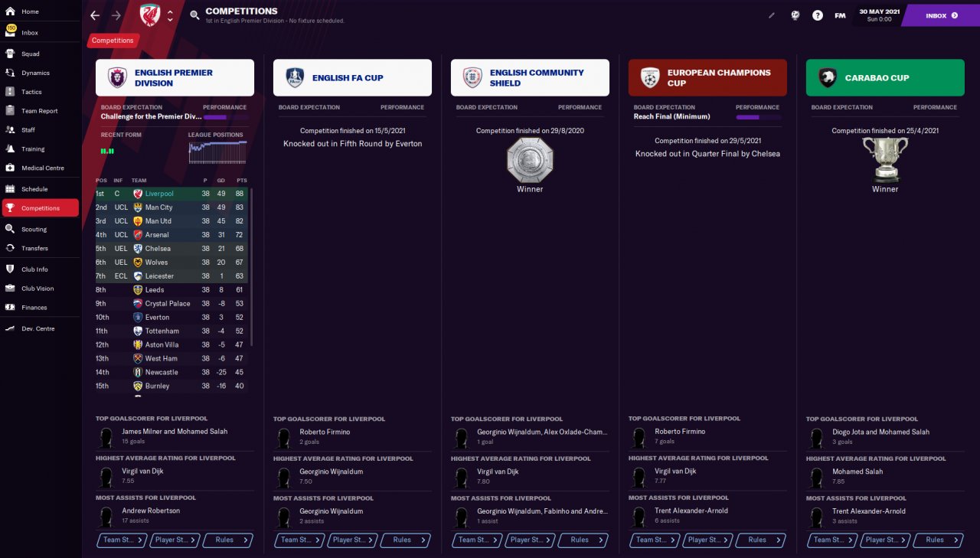
Task: Expand the club switcher up-down chevrons
Action: coord(170,15)
